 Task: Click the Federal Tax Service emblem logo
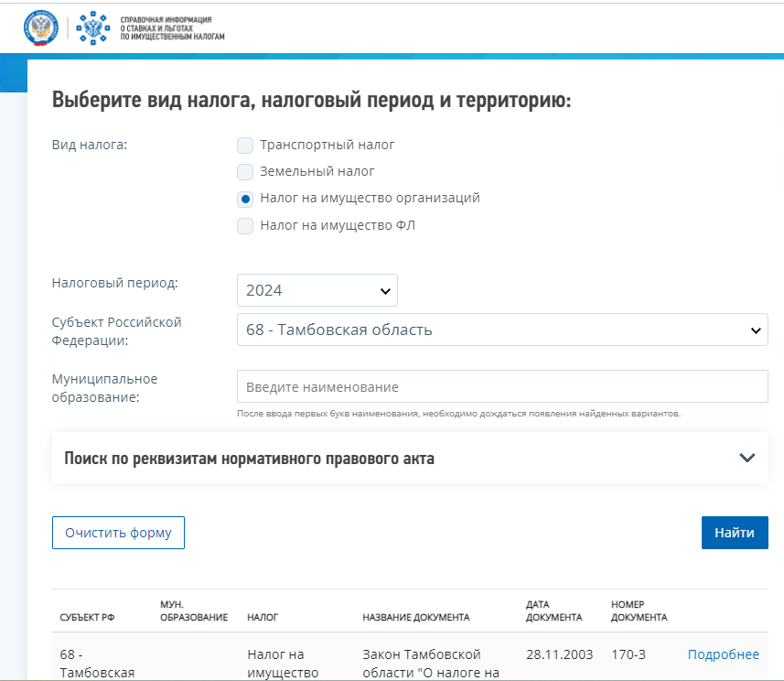40,27
